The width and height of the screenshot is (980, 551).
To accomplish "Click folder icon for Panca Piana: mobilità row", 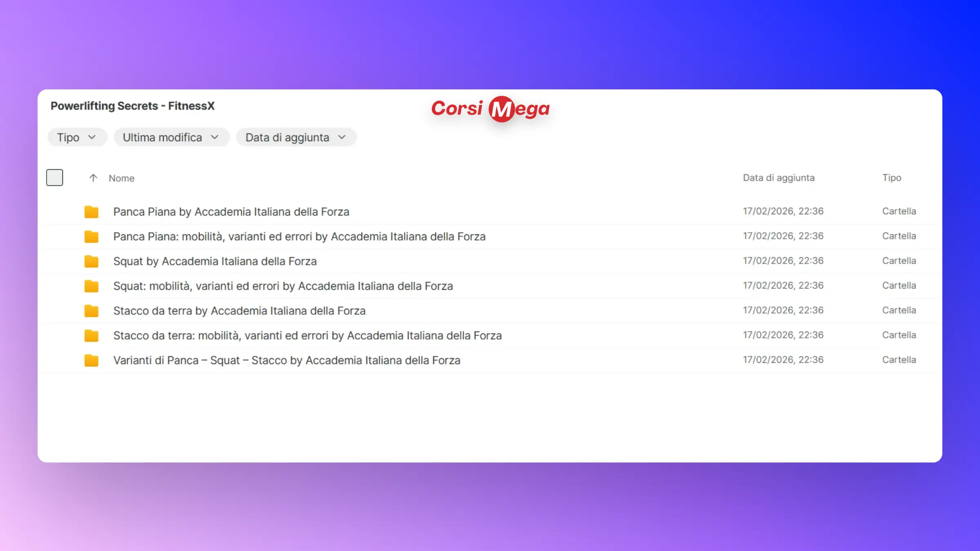I will click(x=91, y=237).
